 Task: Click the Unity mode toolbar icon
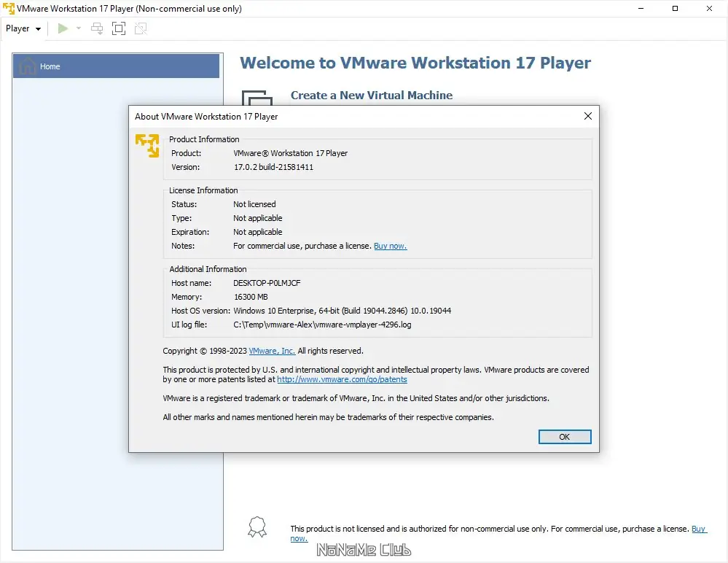(x=141, y=28)
